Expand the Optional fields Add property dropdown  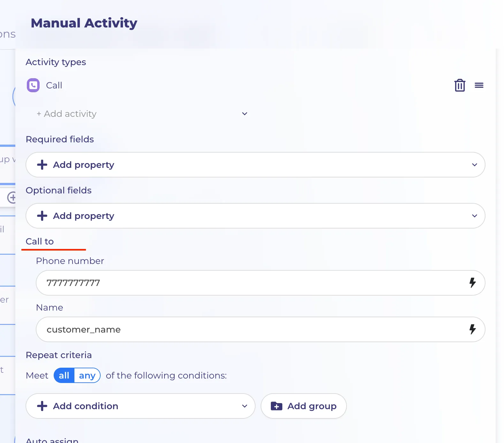[256, 216]
